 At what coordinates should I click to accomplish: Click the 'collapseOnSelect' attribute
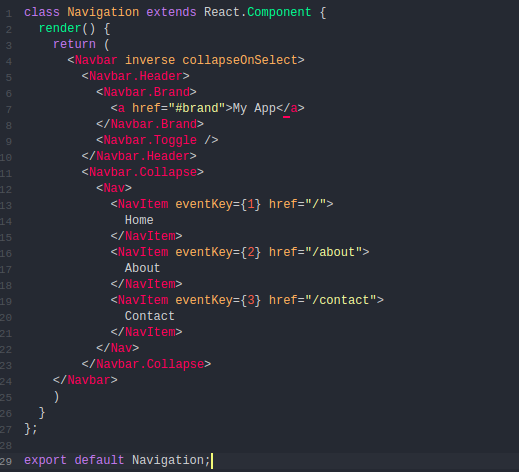coord(240,60)
